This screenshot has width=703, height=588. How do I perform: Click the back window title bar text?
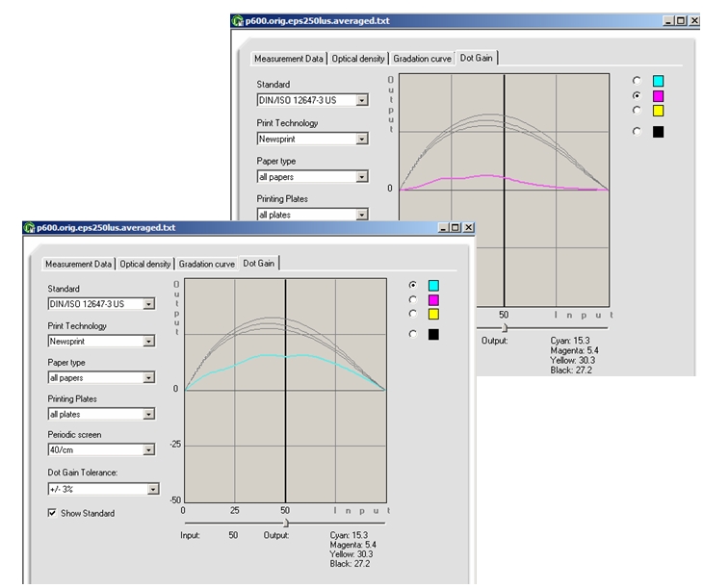pos(317,20)
